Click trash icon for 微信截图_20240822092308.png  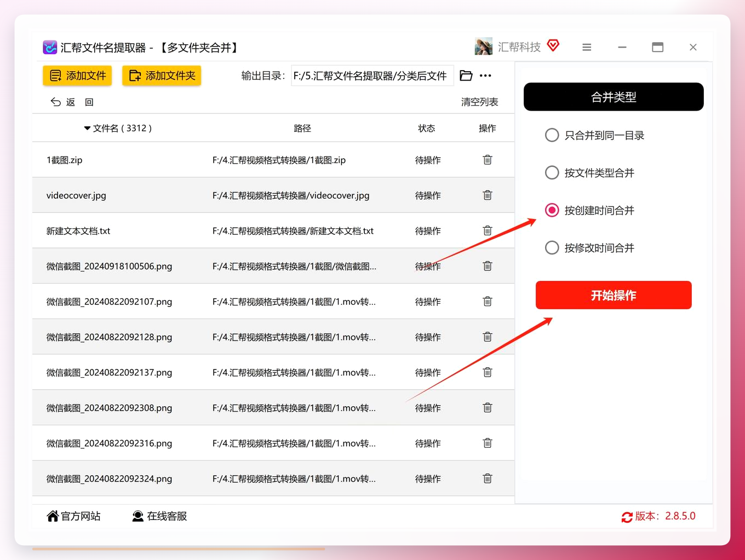point(488,408)
